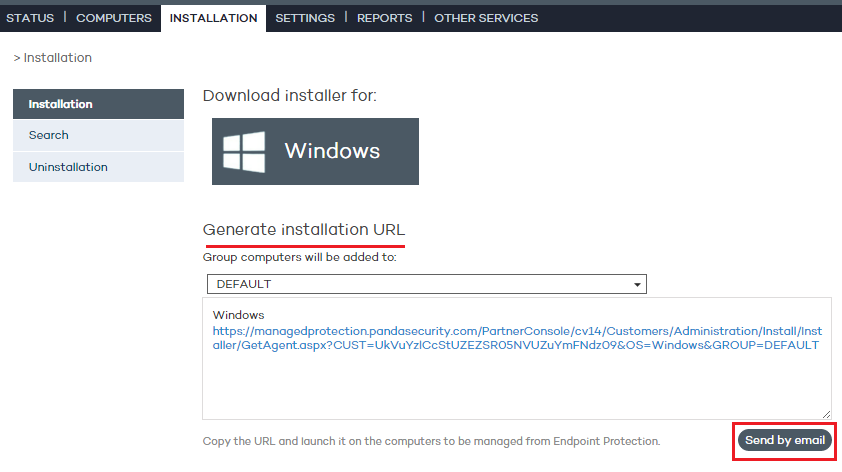842x472 pixels.
Task: Grab the text area resize handle
Action: [826, 414]
